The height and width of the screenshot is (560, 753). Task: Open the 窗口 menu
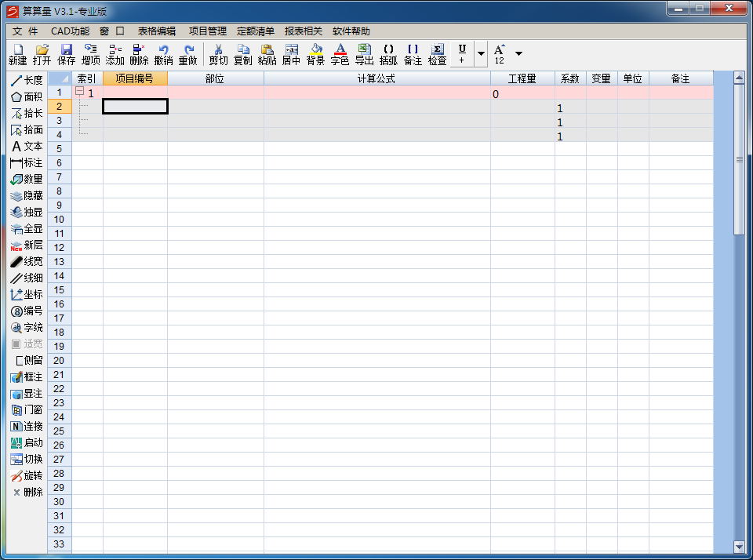point(112,31)
